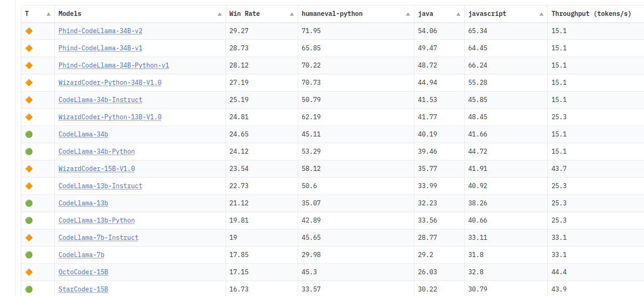Click green circle beside CodeLlama-13b
644x296 pixels.
29,203
